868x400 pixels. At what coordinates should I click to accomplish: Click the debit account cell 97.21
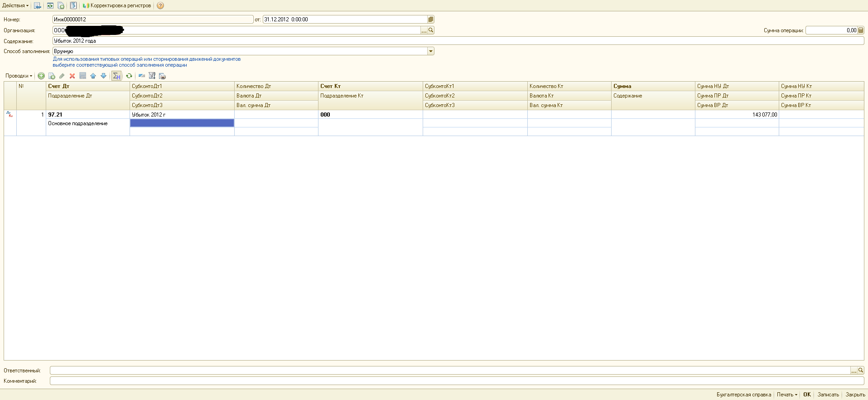coord(88,115)
